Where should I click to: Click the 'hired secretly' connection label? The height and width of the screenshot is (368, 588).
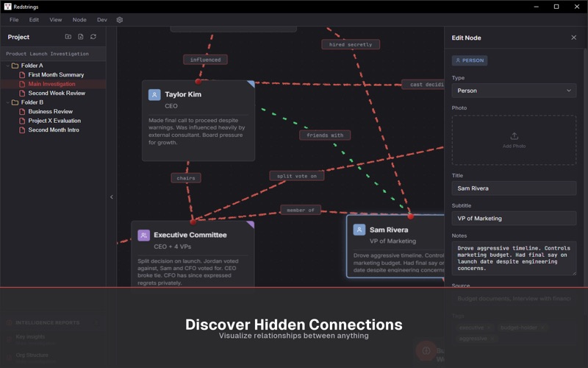coord(351,45)
